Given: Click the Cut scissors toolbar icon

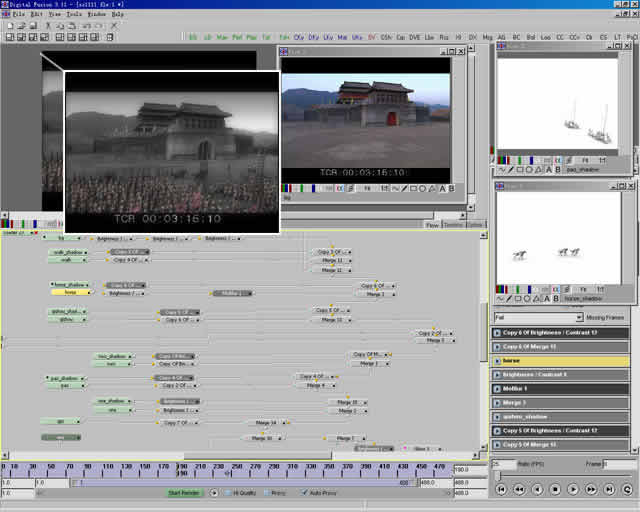Looking at the screenshot, I should click(x=48, y=26).
